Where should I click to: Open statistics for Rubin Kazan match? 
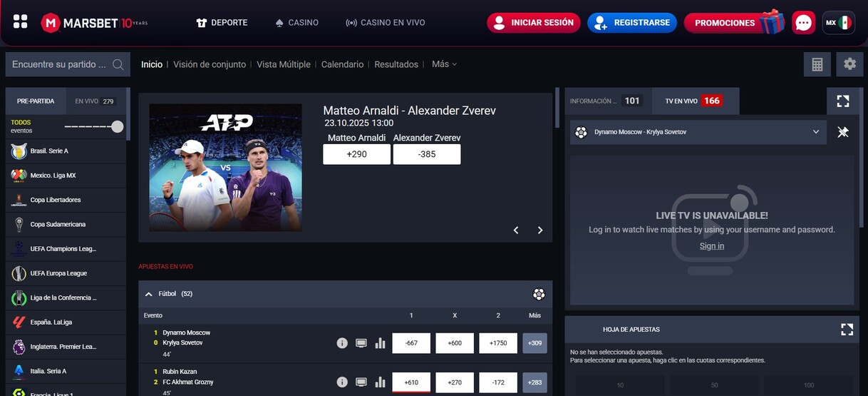[380, 382]
